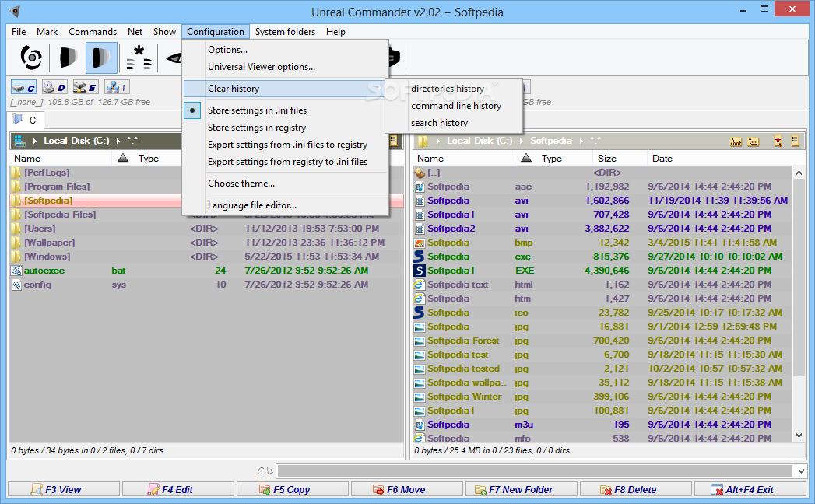The width and height of the screenshot is (815, 504).
Task: Switch to drive E in left panel
Action: [86, 88]
